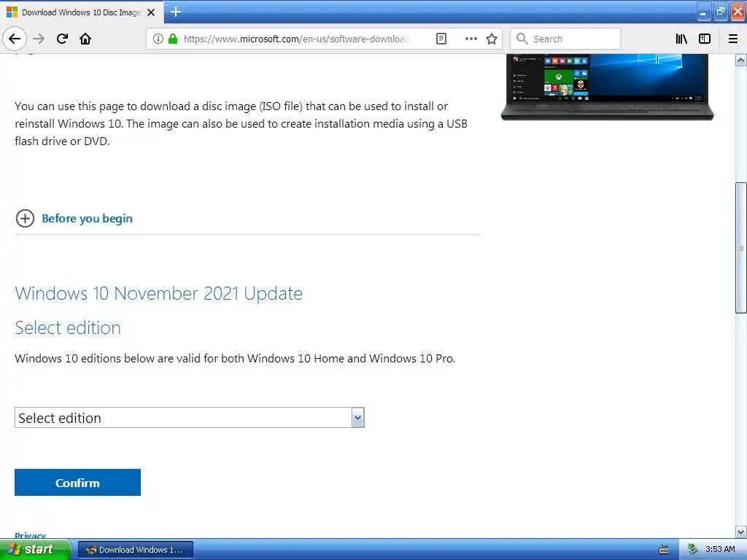747x560 pixels.
Task: Bookmark this page with the star
Action: pos(492,39)
